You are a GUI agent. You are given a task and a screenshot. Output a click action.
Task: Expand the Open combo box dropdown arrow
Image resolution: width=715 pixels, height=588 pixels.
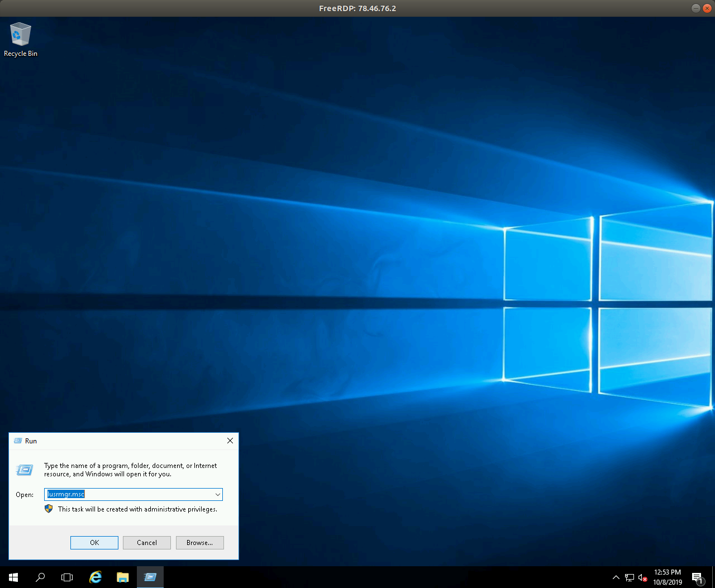pos(218,495)
